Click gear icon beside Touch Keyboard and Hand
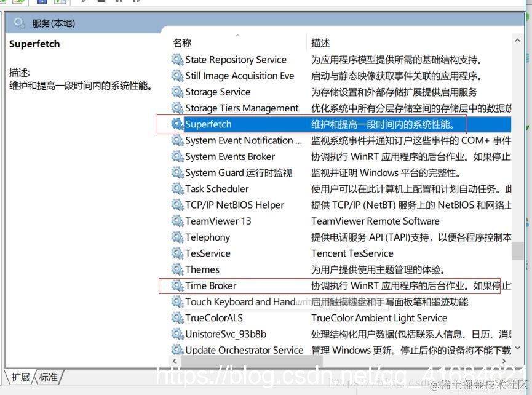The width and height of the screenshot is (532, 395). [177, 301]
